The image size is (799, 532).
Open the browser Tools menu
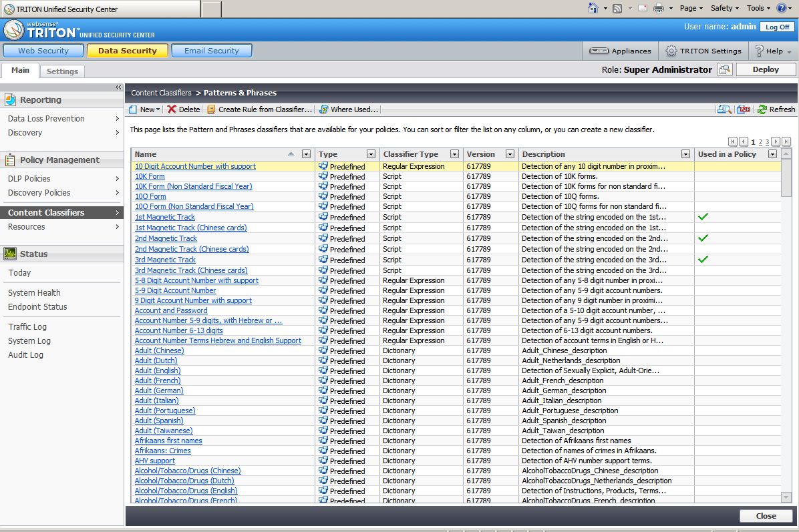[758, 8]
